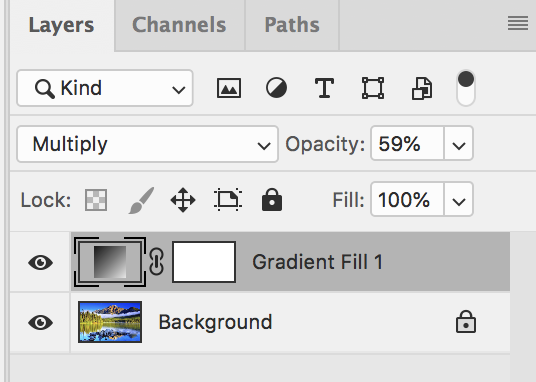Toggle layer filtering on/off switch

click(x=466, y=88)
